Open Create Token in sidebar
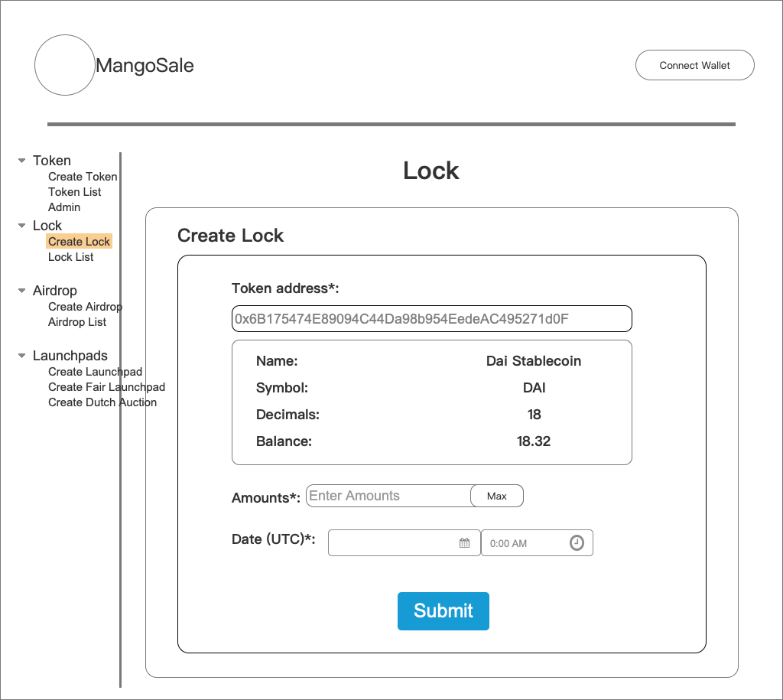The image size is (783, 700). 83,177
